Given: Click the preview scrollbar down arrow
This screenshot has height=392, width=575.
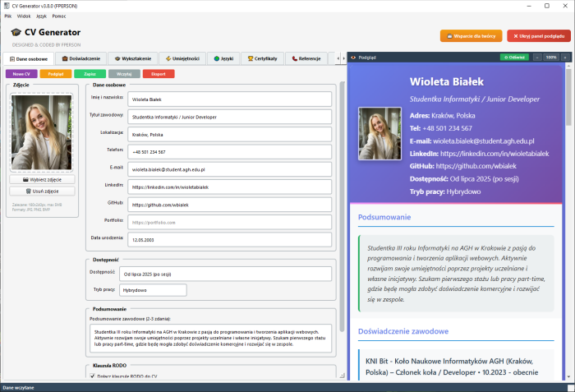Looking at the screenshot, I should pyautogui.click(x=568, y=376).
